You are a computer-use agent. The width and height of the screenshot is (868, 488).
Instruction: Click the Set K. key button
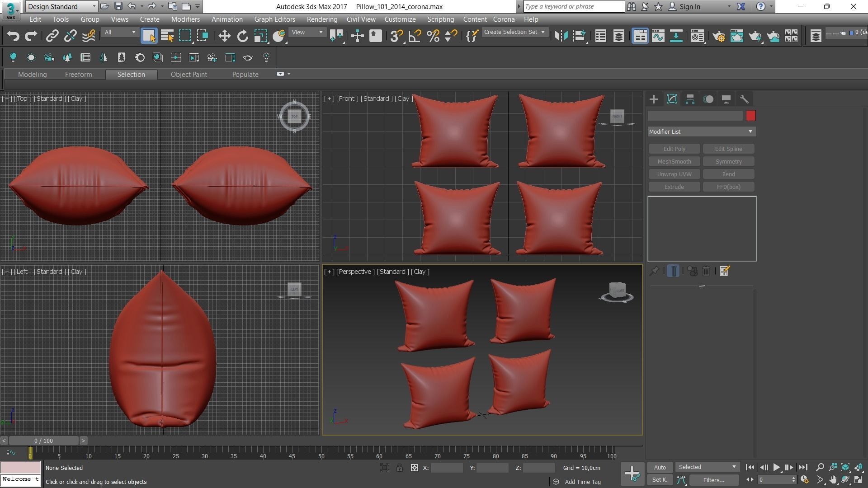click(660, 480)
